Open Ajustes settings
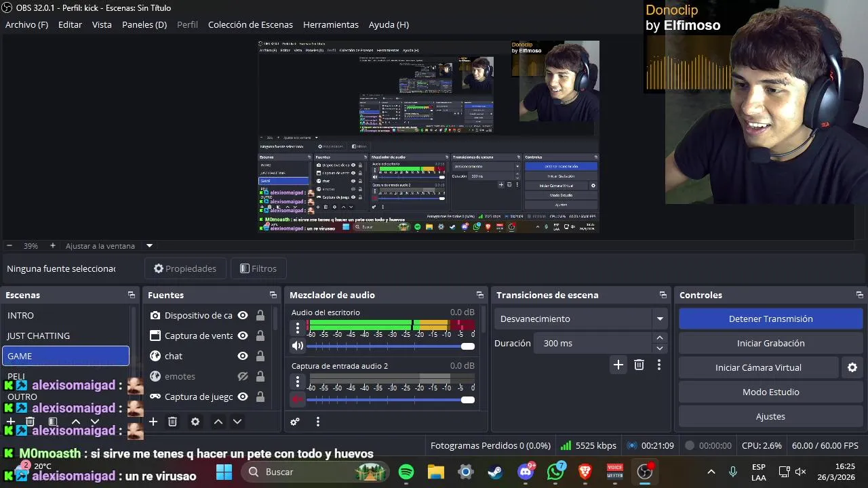Image resolution: width=868 pixels, height=488 pixels. point(770,416)
